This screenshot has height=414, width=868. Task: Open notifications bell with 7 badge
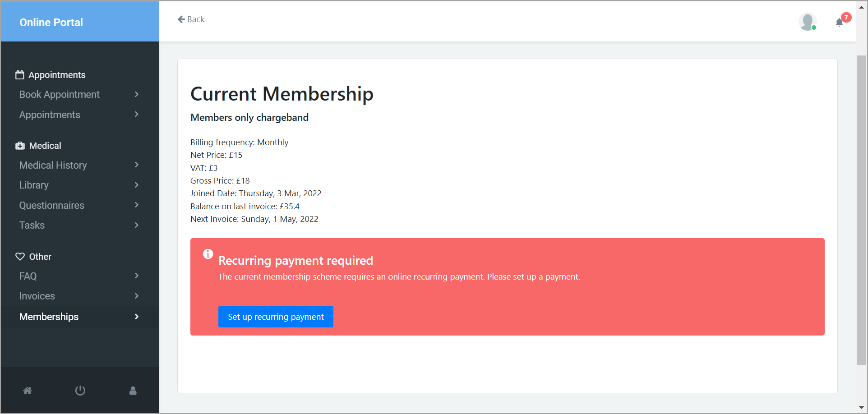click(840, 22)
